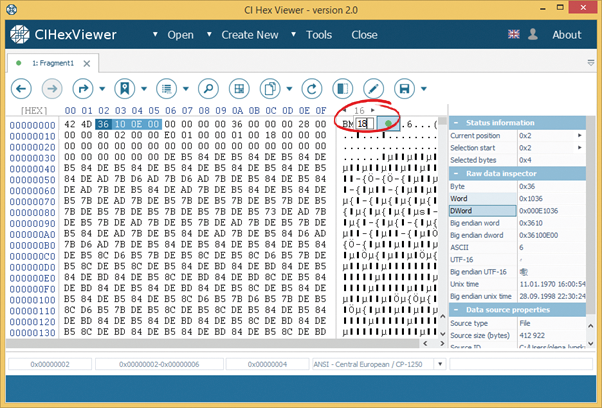Open the bookmarks icon
Viewport: 602px width, 408px height.
pos(125,89)
